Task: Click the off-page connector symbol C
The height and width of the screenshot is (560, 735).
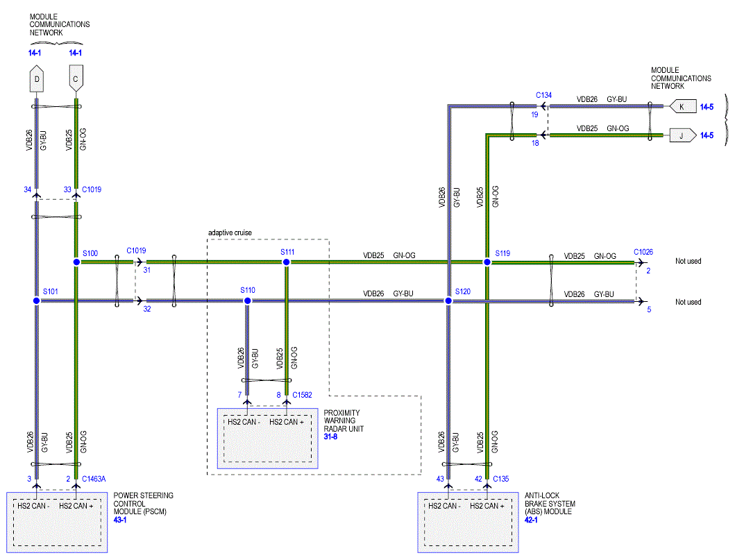Action: pos(76,80)
